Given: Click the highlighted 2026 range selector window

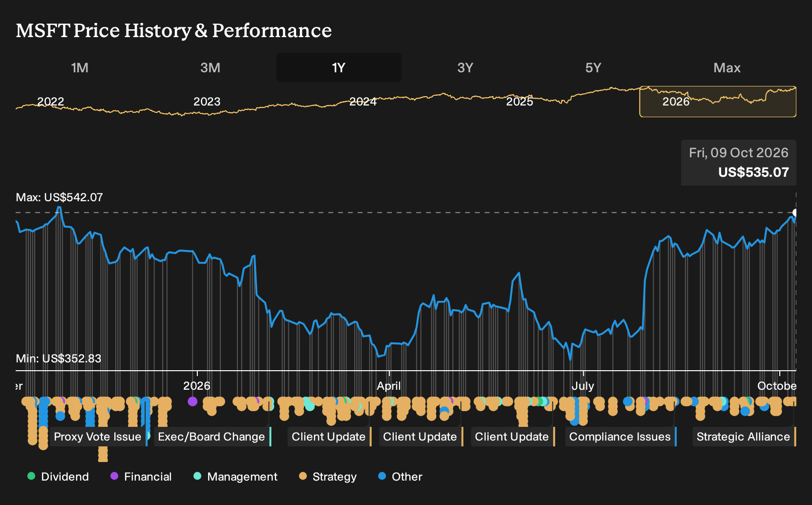Looking at the screenshot, I should click(x=718, y=102).
